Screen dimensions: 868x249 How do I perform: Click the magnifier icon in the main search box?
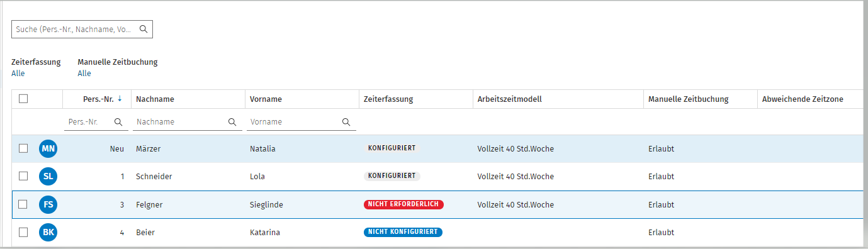click(144, 29)
